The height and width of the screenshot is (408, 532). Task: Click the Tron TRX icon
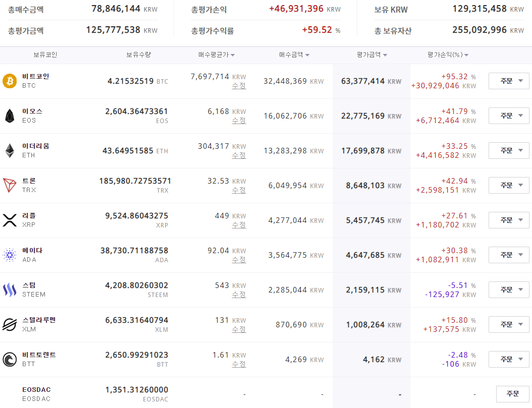point(10,185)
